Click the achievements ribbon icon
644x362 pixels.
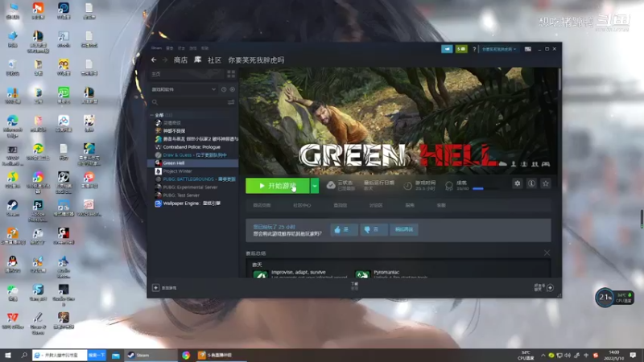pyautogui.click(x=449, y=186)
